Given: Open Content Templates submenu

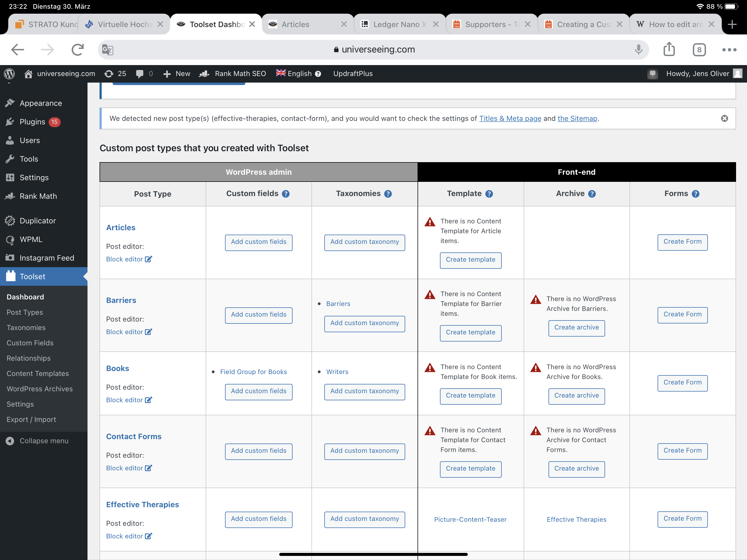Looking at the screenshot, I should point(37,373).
